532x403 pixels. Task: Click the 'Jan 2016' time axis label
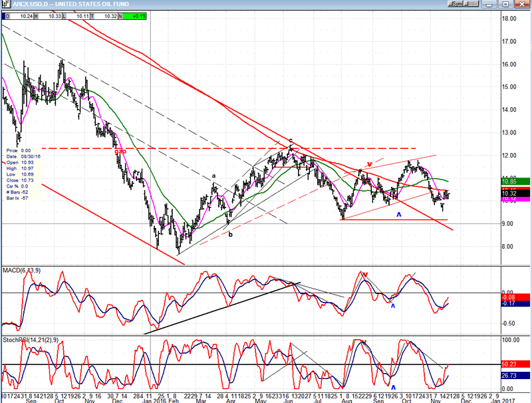154,400
